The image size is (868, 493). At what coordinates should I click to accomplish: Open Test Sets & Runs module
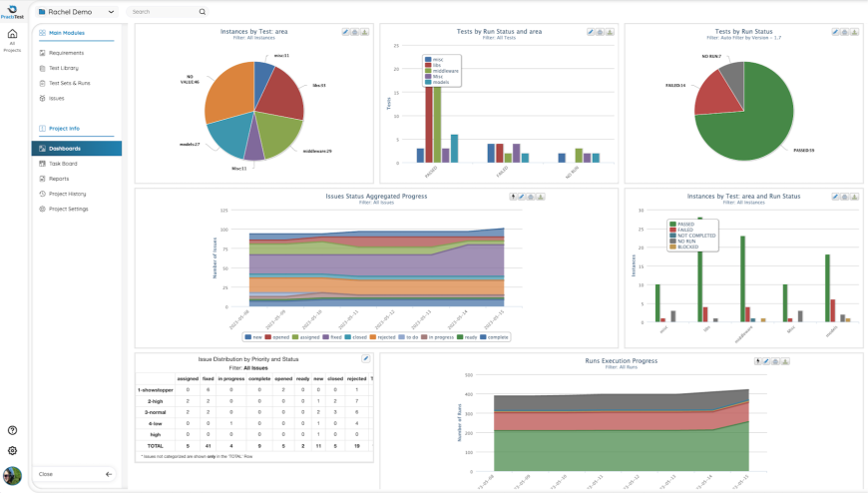(x=69, y=83)
